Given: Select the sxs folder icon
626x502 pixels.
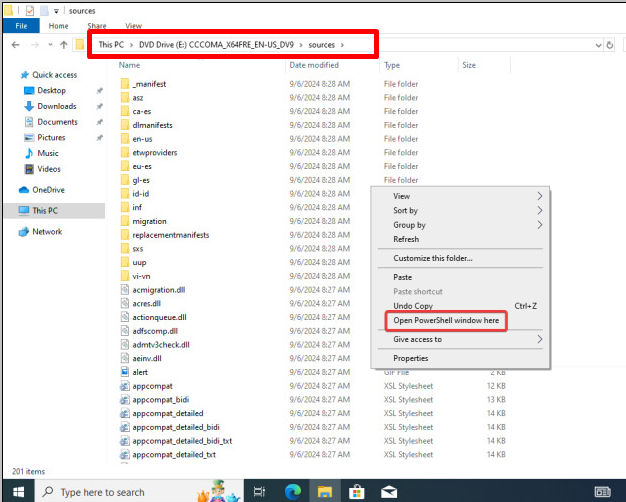Looking at the screenshot, I should point(125,248).
